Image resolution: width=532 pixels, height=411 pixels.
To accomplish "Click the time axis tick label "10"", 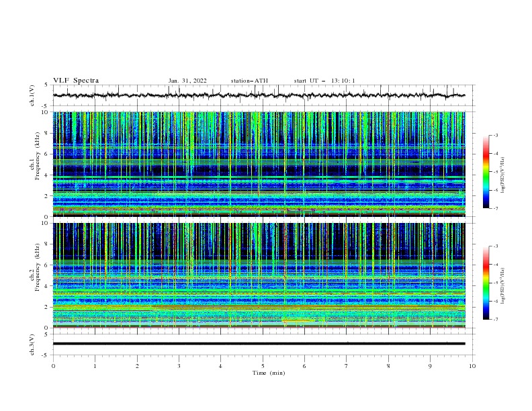I will click(x=472, y=366).
